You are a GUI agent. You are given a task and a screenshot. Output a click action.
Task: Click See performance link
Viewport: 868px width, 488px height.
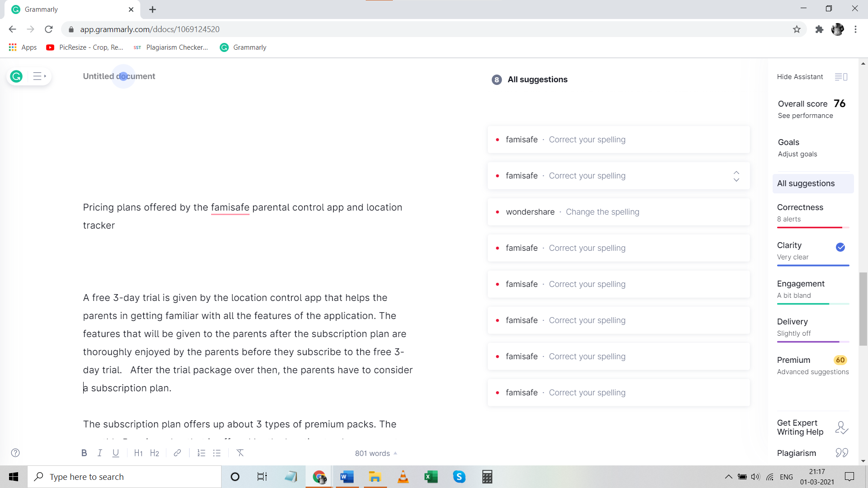coord(805,116)
